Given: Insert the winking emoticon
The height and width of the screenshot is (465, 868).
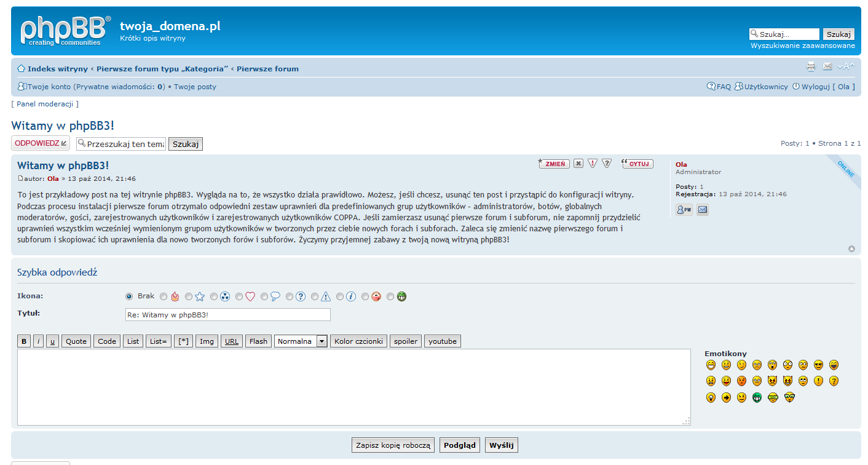Looking at the screenshot, I should [742, 365].
